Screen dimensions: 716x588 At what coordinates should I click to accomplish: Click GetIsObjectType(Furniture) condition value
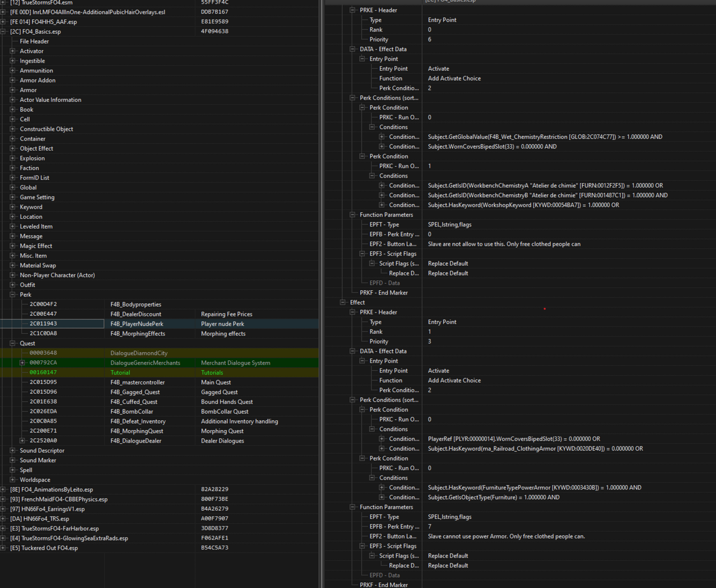point(494,498)
